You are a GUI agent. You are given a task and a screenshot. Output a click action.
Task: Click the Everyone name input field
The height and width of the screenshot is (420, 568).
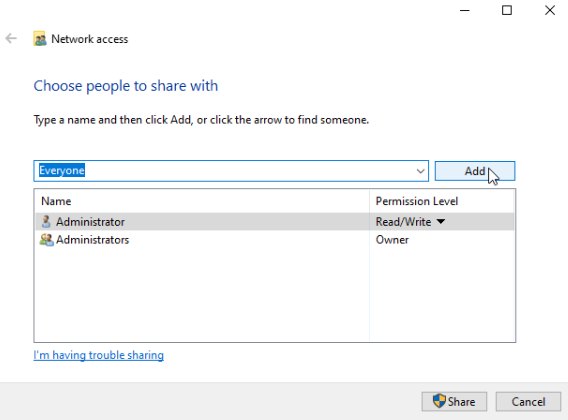[x=225, y=171]
